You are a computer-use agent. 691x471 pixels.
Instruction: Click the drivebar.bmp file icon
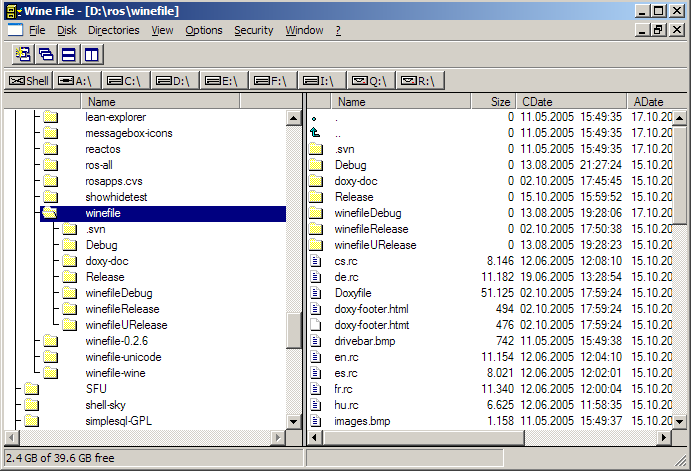click(315, 341)
